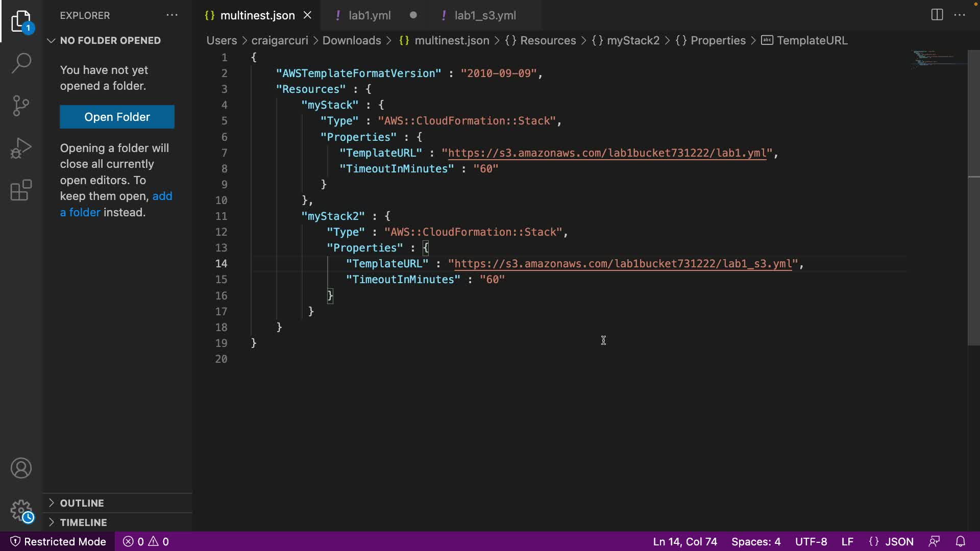Open the notifications bell in status bar
This screenshot has height=551, width=980.
[960, 541]
